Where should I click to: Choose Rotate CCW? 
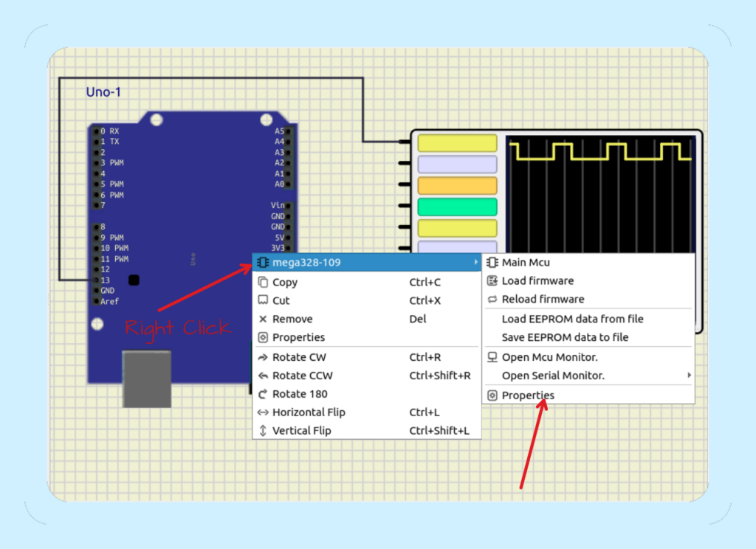(367, 376)
